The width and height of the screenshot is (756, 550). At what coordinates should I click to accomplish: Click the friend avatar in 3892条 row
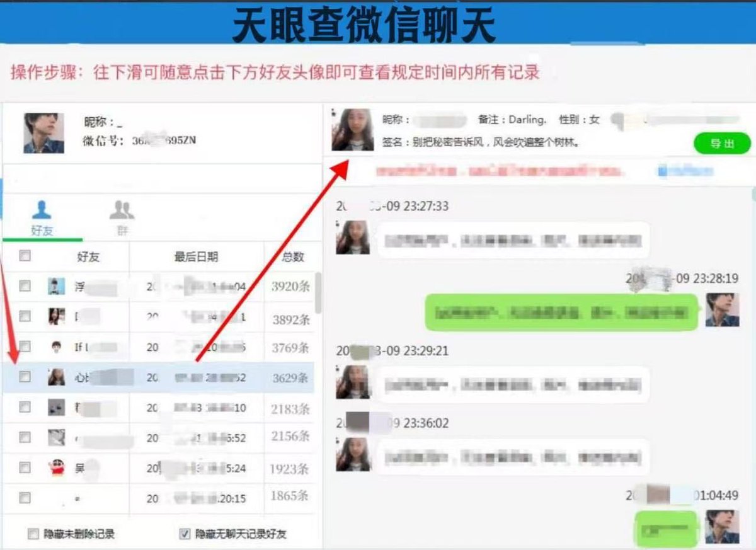57,316
